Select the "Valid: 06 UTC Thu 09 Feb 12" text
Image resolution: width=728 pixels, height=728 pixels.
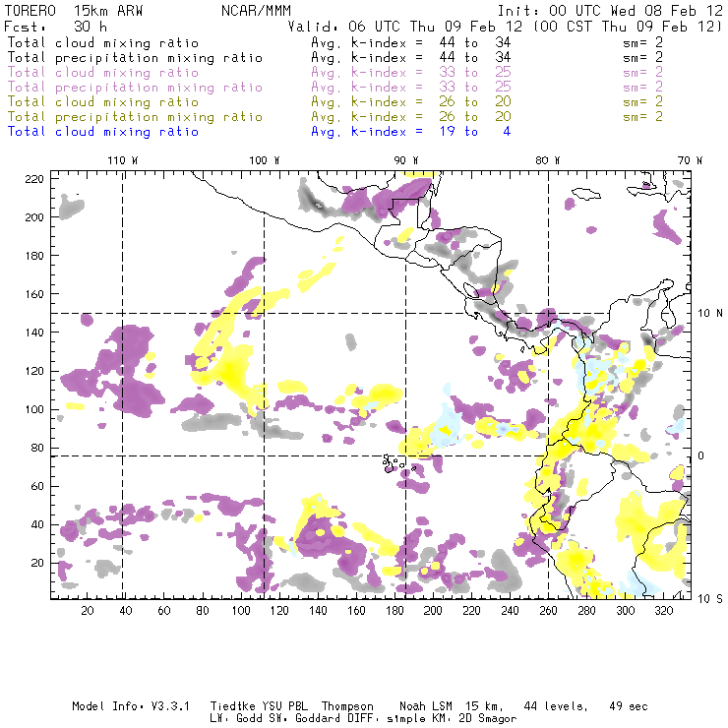coord(404,27)
